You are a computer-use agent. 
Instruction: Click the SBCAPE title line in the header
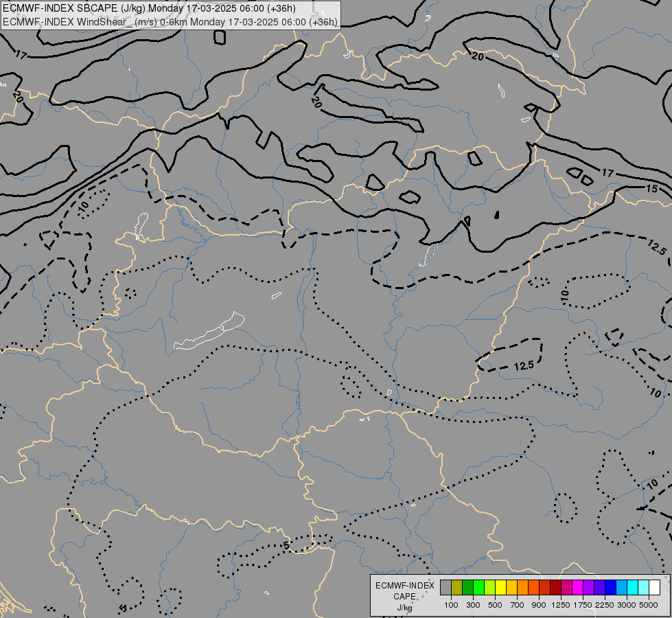(149, 8)
